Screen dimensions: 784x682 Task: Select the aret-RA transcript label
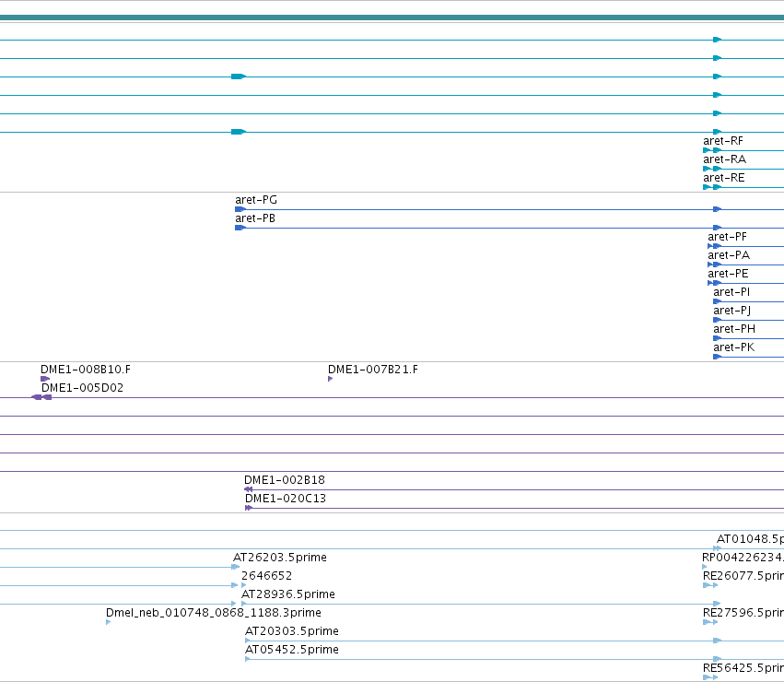pyautogui.click(x=724, y=159)
